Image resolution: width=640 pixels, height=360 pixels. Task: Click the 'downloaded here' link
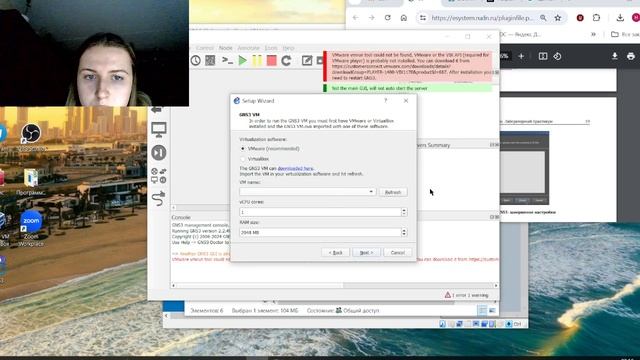pos(296,168)
